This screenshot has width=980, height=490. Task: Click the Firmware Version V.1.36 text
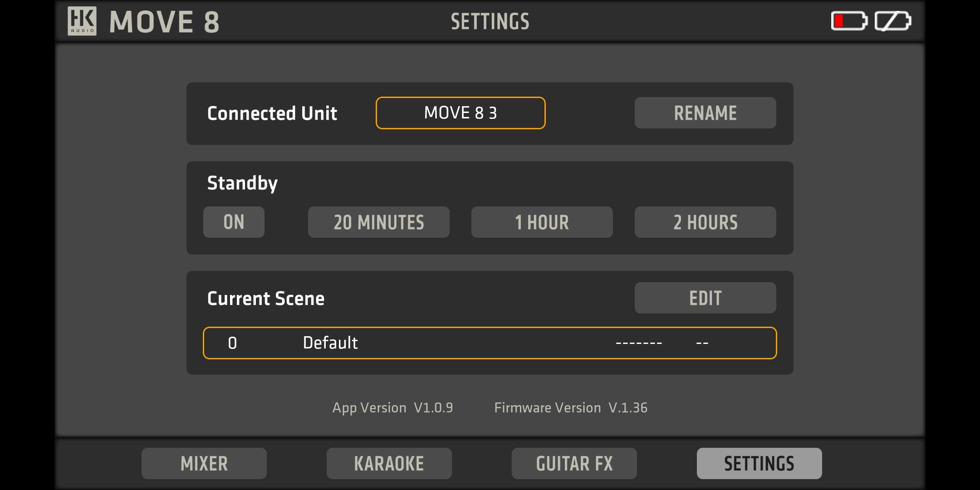[570, 407]
